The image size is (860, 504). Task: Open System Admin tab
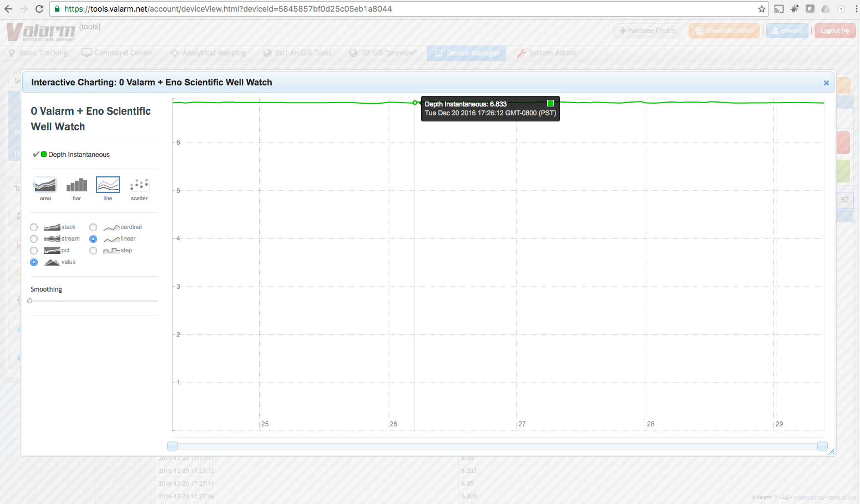(x=547, y=53)
